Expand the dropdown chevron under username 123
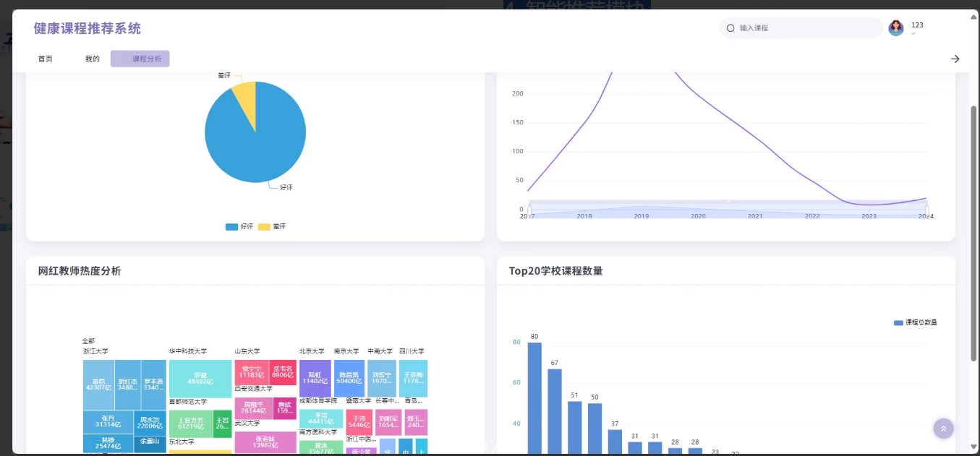The width and height of the screenshot is (980, 456). click(913, 33)
